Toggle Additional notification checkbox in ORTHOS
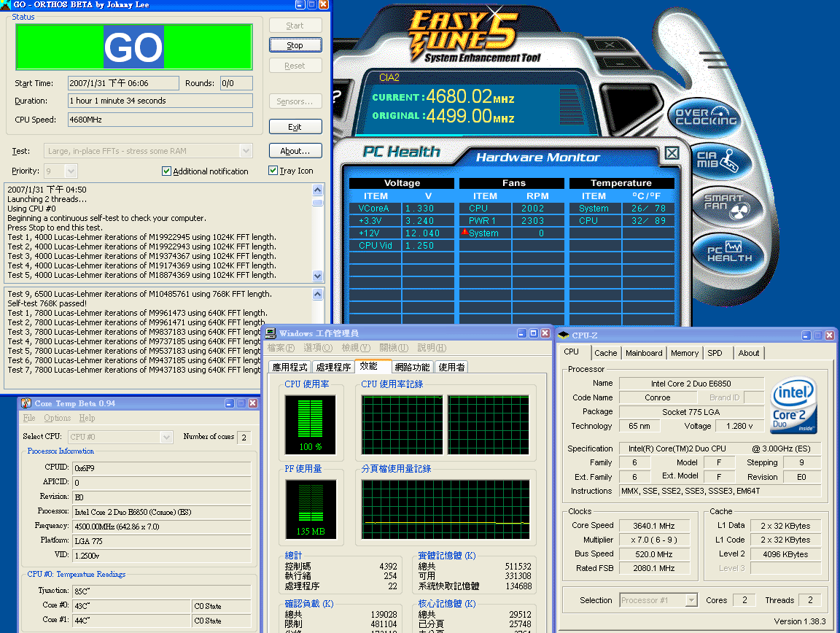The image size is (840, 633). coord(166,171)
